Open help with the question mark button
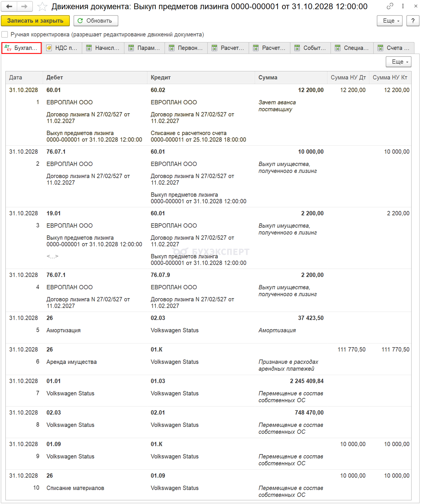The width and height of the screenshot is (421, 504). tap(413, 21)
